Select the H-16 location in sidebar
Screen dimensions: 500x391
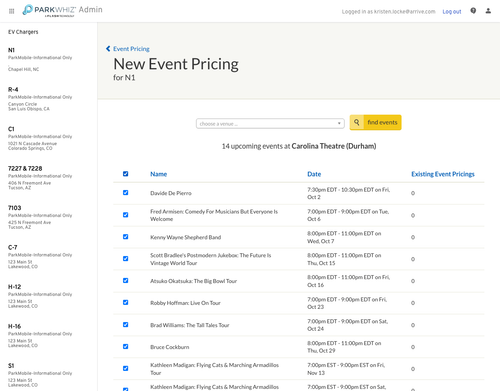40,335
